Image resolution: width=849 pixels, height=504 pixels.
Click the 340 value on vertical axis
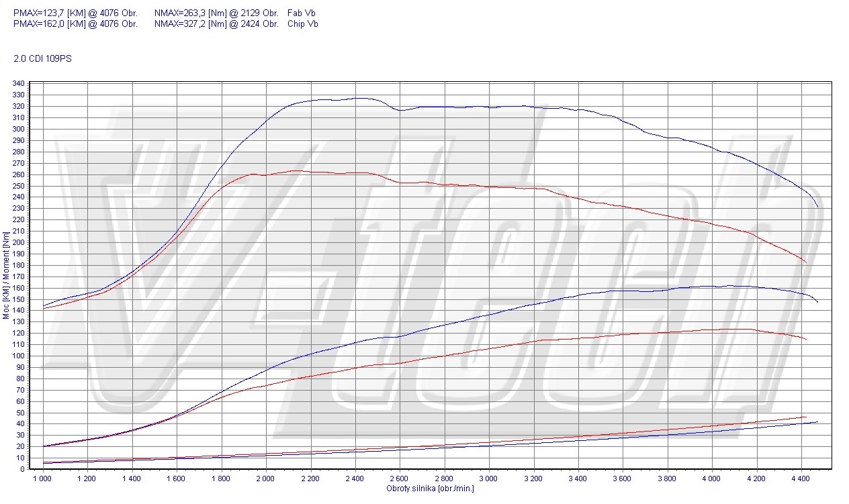pos(19,83)
